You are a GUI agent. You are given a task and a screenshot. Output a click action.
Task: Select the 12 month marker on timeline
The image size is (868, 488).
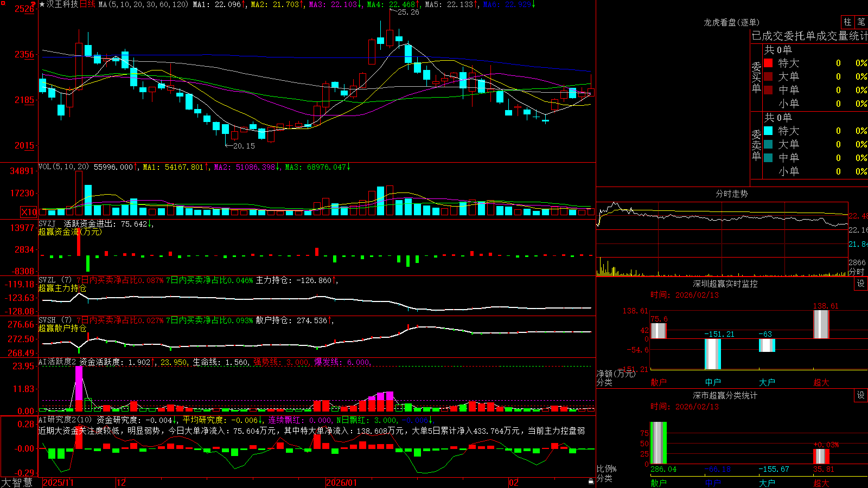(x=122, y=483)
